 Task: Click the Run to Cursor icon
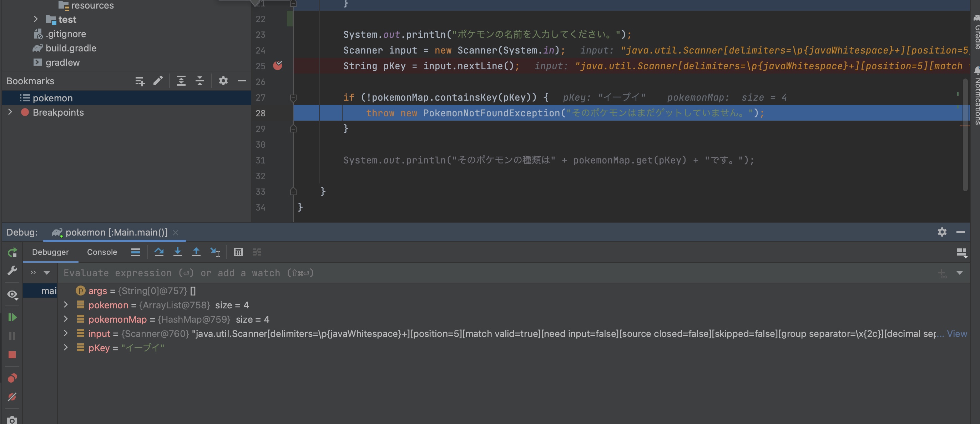point(215,252)
